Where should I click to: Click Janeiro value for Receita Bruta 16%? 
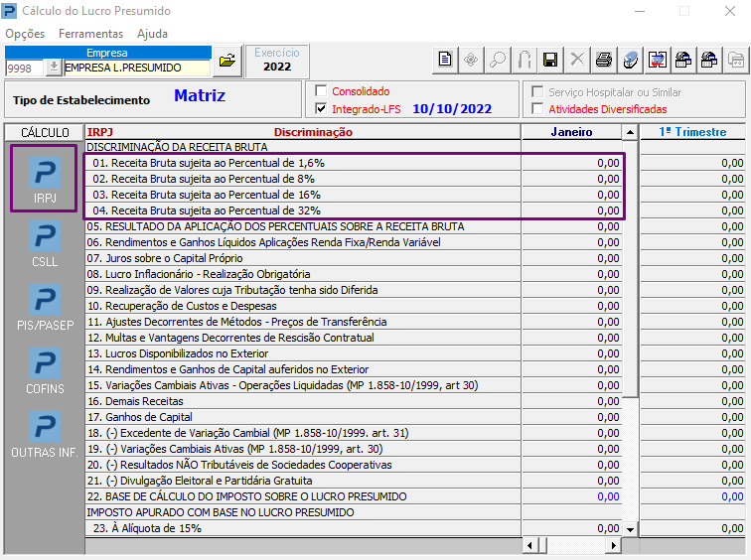click(571, 195)
